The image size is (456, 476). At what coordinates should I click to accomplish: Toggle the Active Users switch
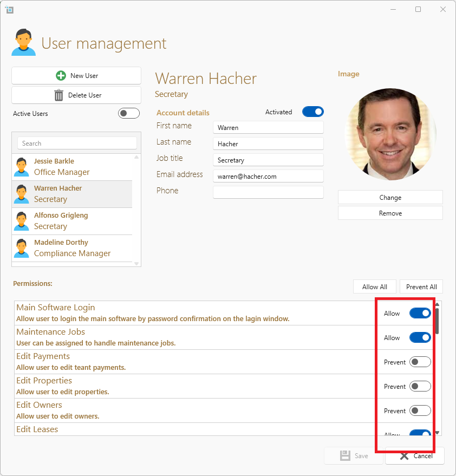[128, 113]
